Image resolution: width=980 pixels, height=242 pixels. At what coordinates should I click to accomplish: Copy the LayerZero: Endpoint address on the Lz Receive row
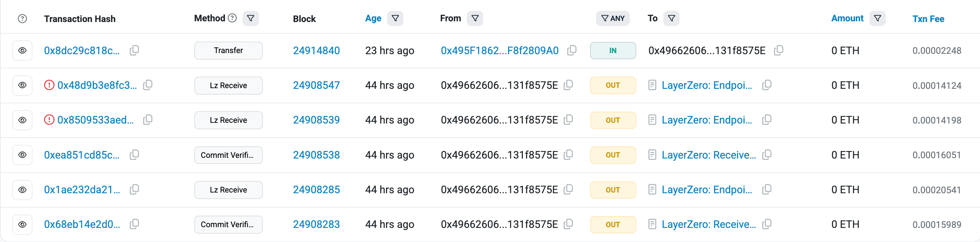[766, 85]
